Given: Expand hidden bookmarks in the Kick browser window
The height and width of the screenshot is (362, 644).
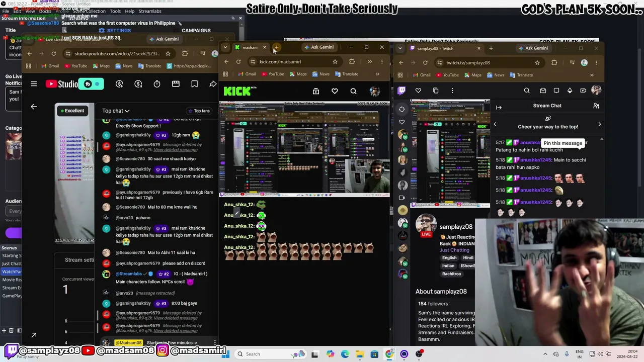Looking at the screenshot, I should click(x=377, y=74).
